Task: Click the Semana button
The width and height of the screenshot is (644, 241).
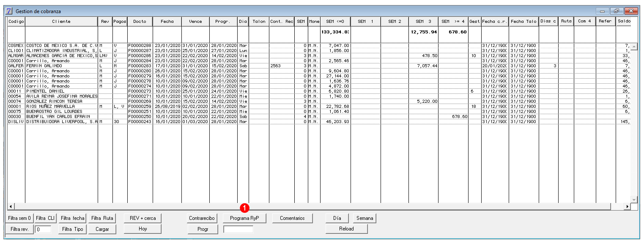Action: (x=364, y=218)
